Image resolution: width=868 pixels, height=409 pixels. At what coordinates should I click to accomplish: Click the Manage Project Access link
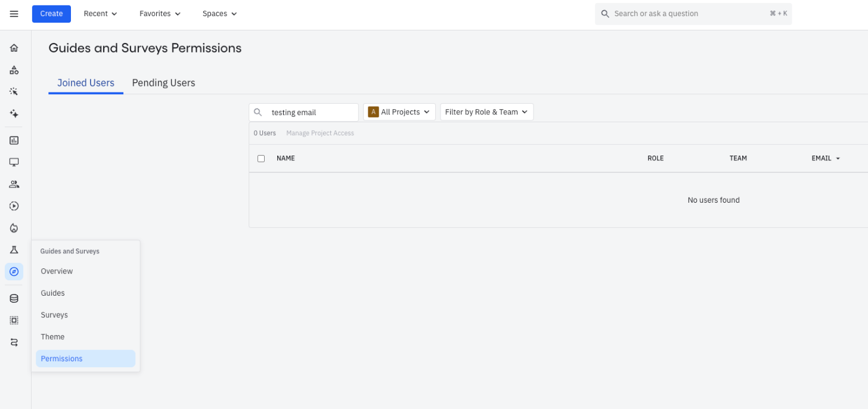pos(320,133)
